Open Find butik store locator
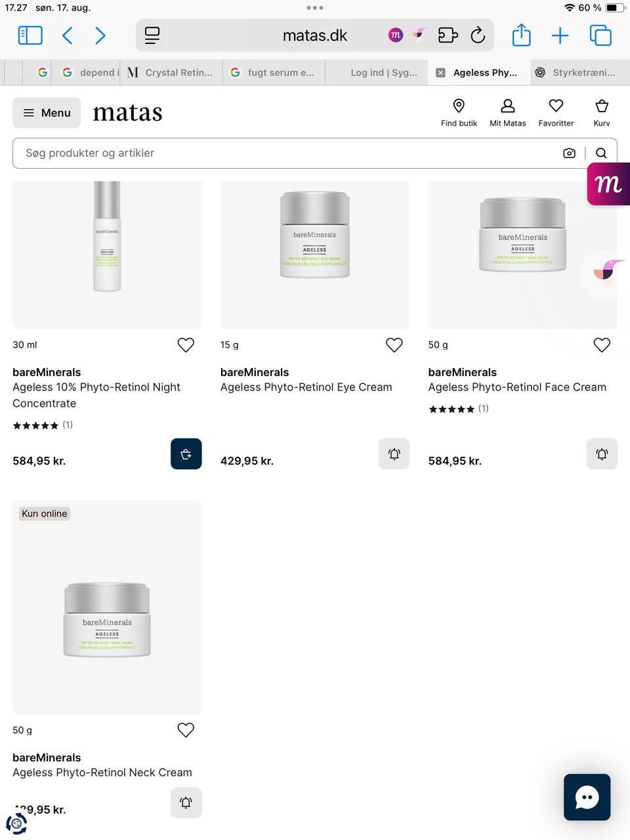 [459, 113]
